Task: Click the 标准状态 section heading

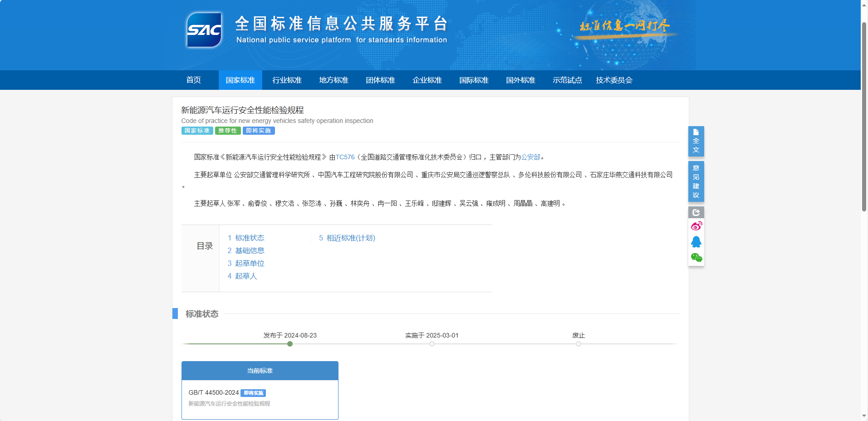Action: click(202, 313)
